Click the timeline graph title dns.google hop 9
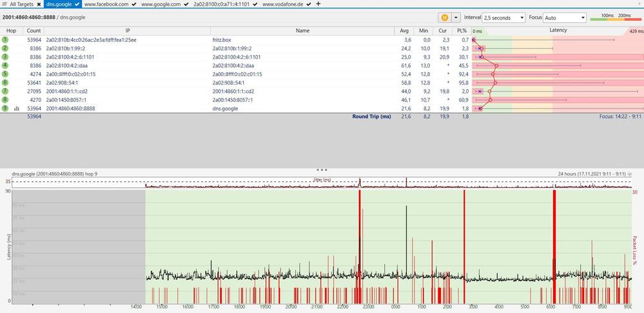 55,174
